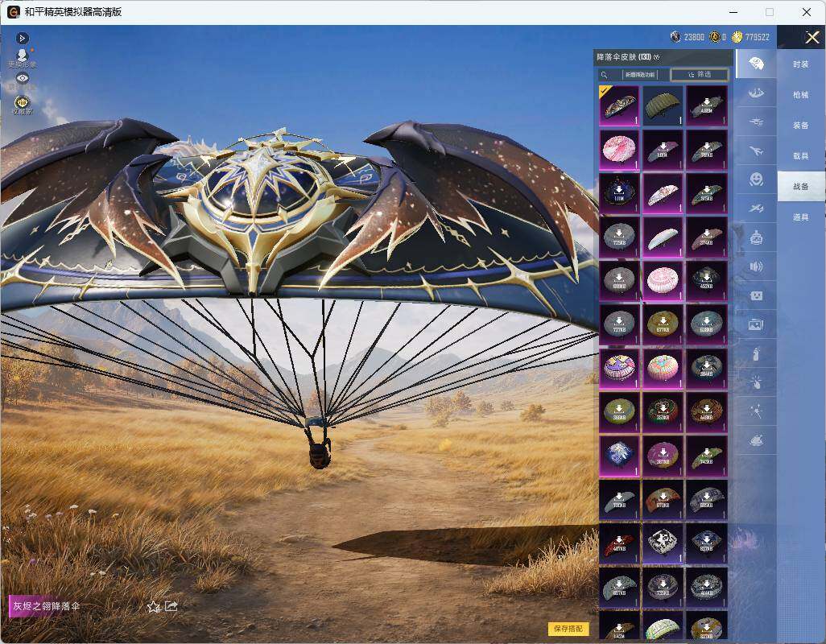Favorite this parachute with the star icon
Screen dimensions: 826x644
pyautogui.click(x=153, y=607)
